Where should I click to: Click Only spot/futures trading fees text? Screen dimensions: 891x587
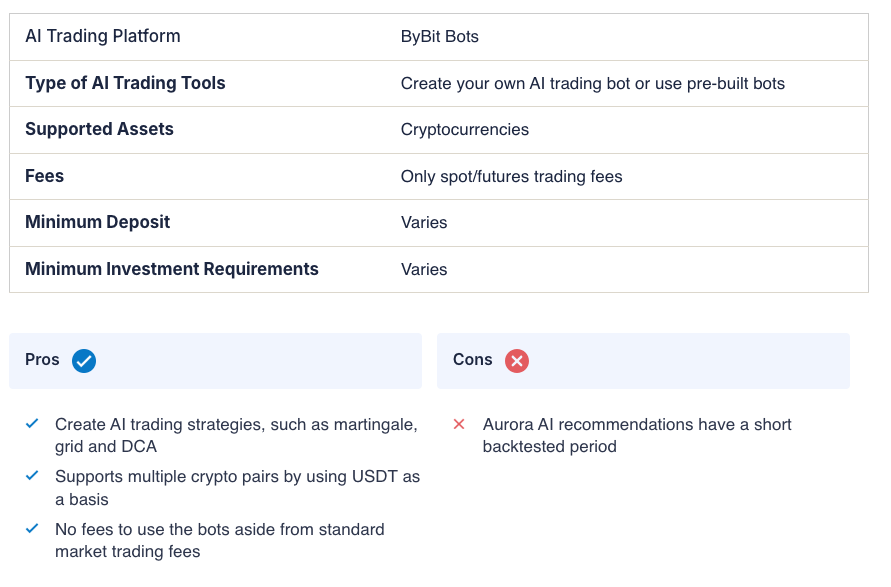point(511,177)
